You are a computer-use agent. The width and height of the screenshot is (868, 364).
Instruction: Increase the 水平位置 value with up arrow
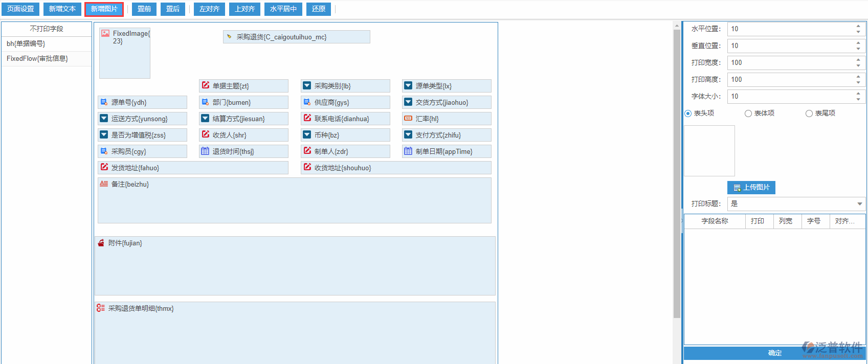858,26
